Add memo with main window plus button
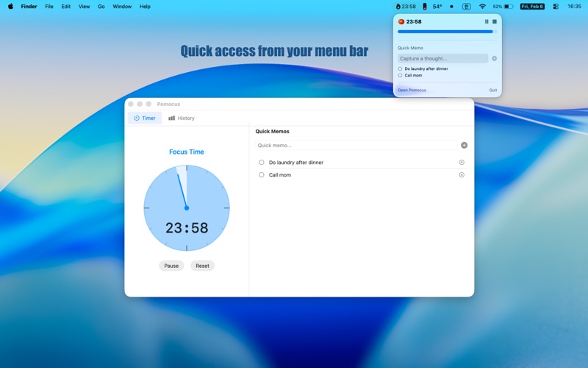The width and height of the screenshot is (588, 368). tap(465, 145)
